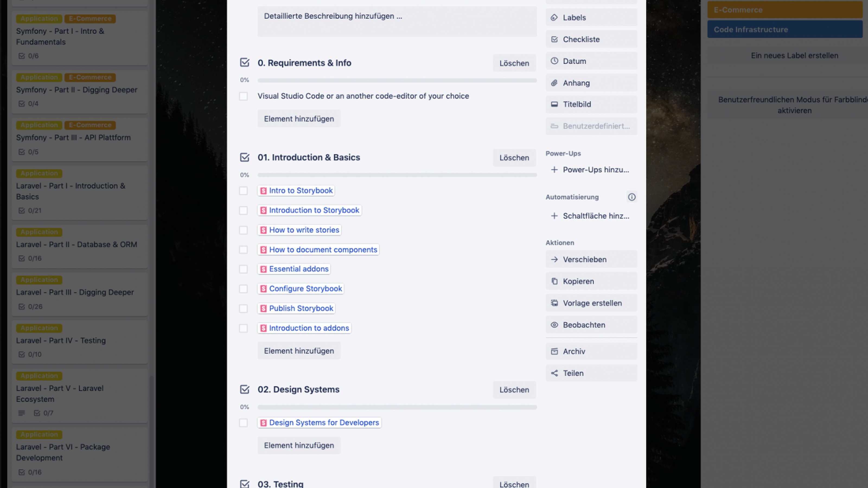The image size is (868, 488).
Task: Click the Beobachten eye icon
Action: tap(554, 325)
